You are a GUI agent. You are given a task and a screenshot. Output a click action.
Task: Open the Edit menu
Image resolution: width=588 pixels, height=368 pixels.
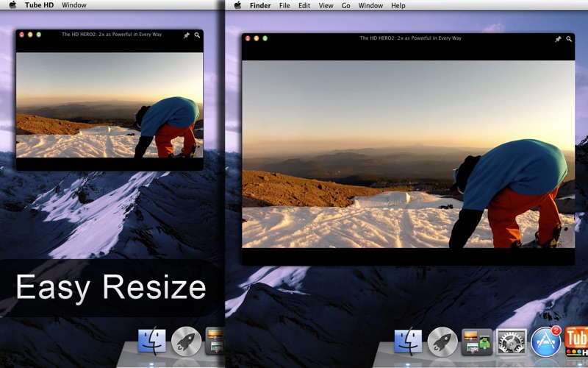click(304, 5)
